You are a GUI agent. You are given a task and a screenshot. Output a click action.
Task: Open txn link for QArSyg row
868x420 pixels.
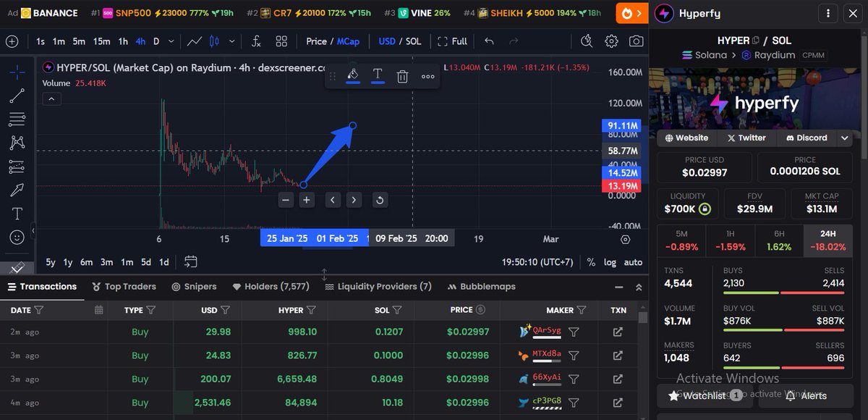(618, 332)
